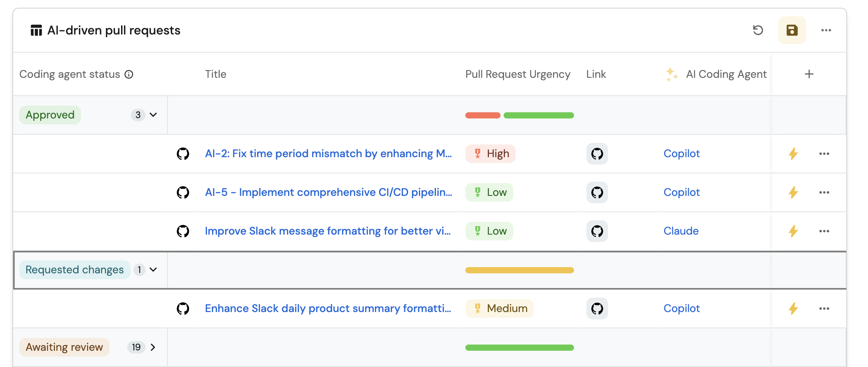The image size is (868, 367).
Task: Click the Pull Request Urgency column header
Action: tap(518, 74)
